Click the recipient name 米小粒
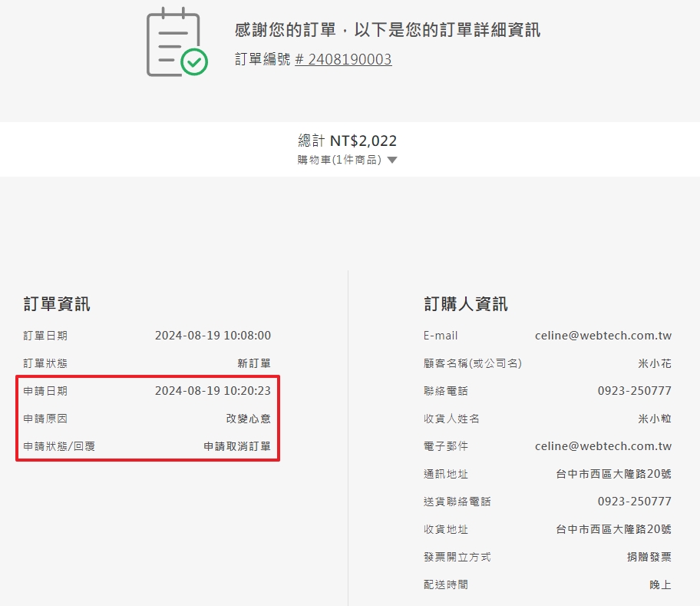The width and height of the screenshot is (700, 606). tap(655, 419)
